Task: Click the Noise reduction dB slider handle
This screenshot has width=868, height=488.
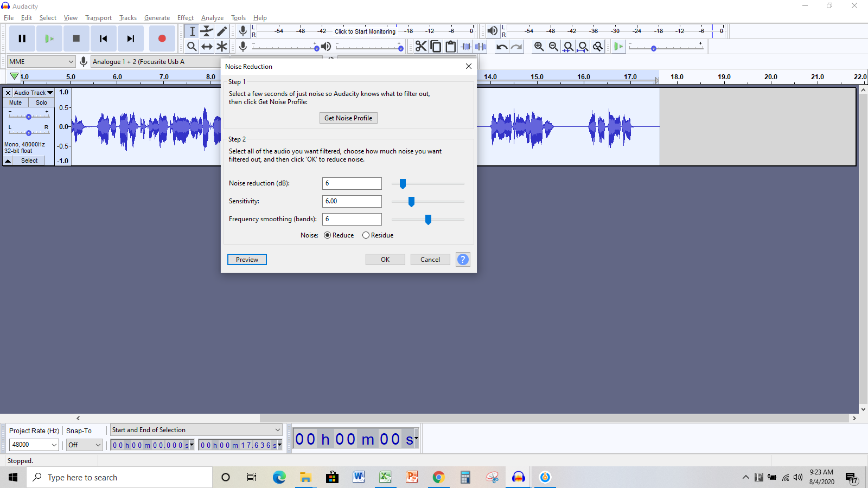Action: [403, 184]
